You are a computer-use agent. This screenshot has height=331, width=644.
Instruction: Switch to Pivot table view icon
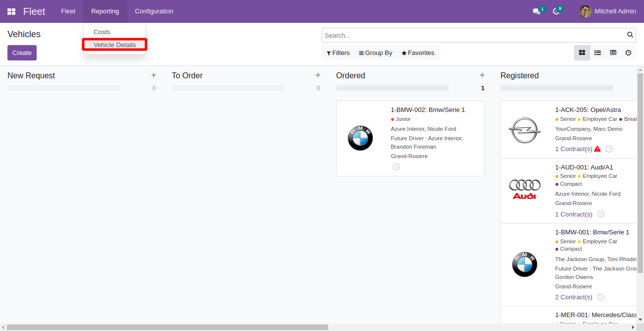coord(613,53)
